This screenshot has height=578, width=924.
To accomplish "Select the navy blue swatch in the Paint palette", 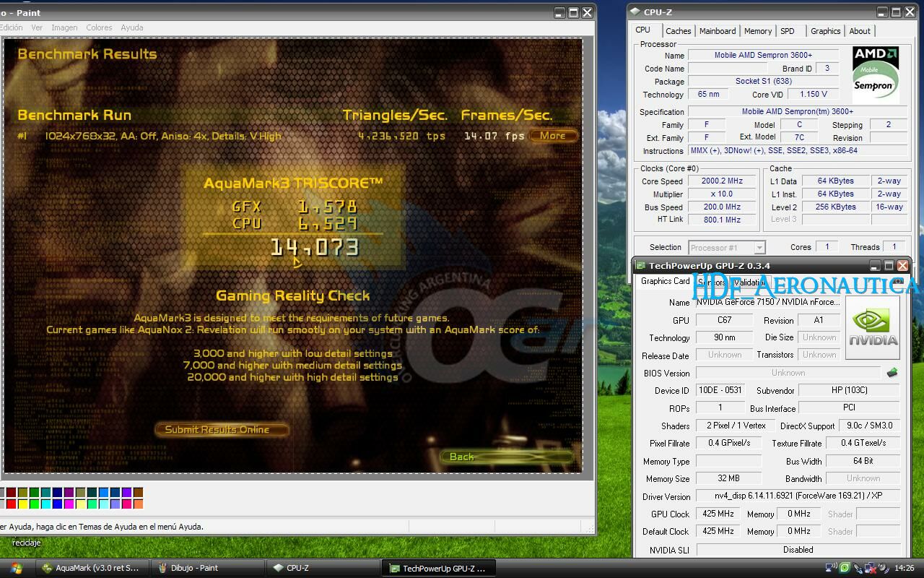I will click(58, 492).
